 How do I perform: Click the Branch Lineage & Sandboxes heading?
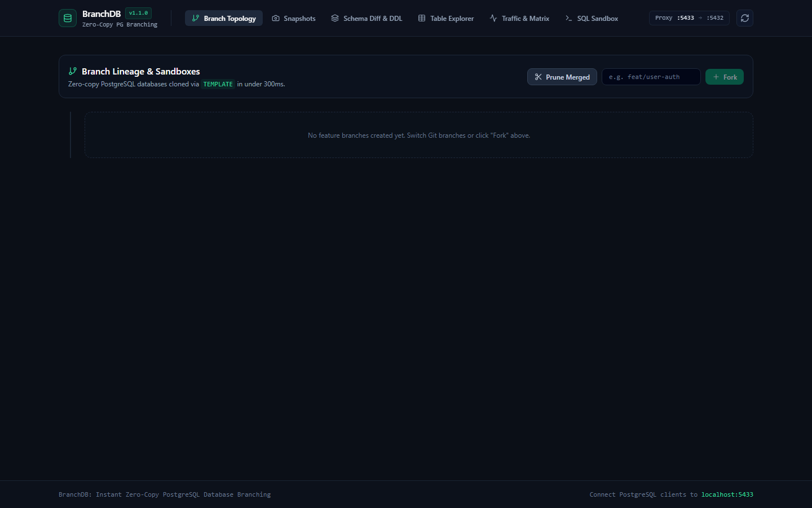[x=141, y=71]
